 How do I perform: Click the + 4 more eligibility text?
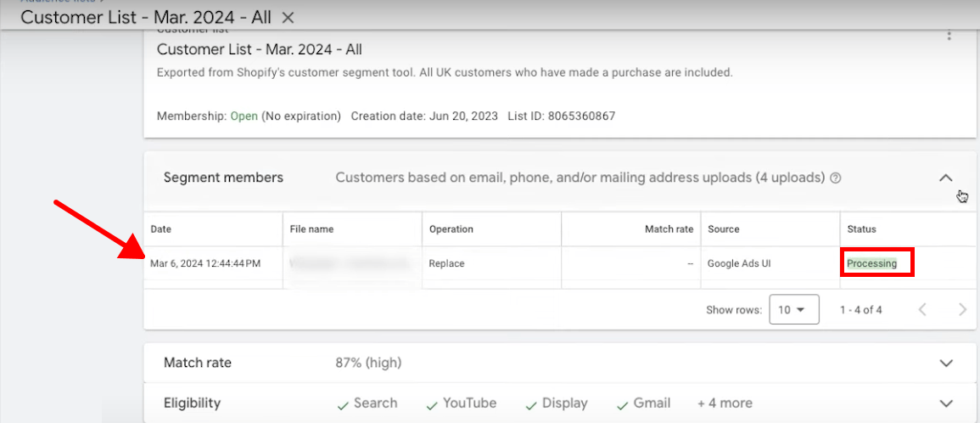pos(725,403)
